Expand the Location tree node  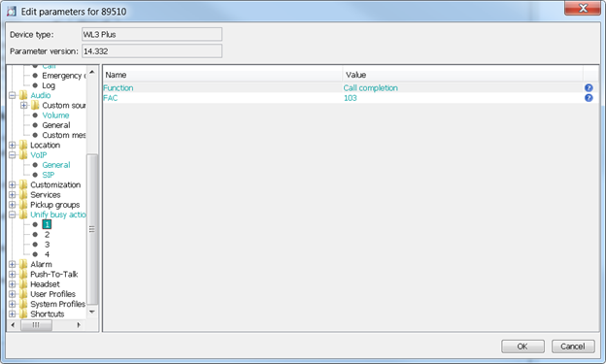point(13,146)
